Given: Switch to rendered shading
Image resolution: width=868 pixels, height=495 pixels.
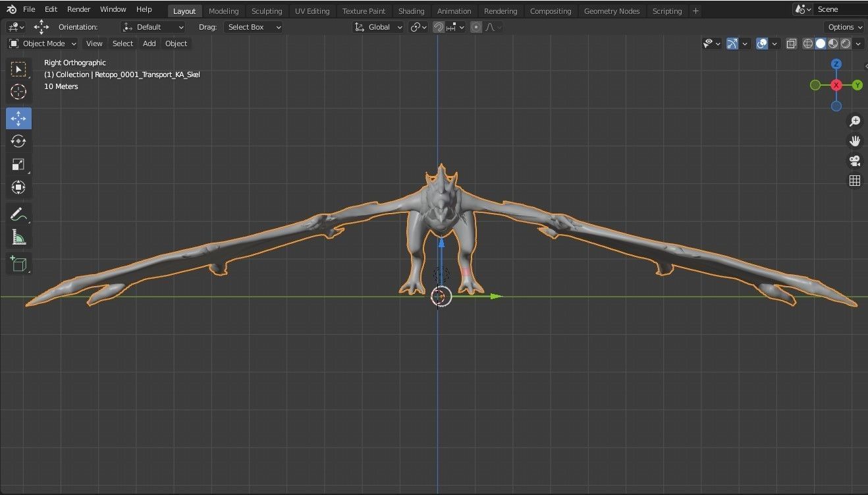Looking at the screenshot, I should coord(846,44).
